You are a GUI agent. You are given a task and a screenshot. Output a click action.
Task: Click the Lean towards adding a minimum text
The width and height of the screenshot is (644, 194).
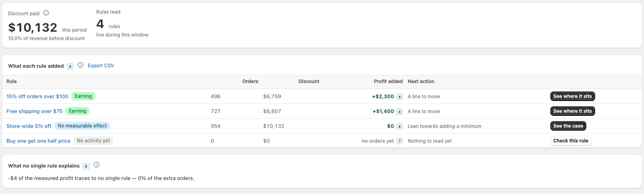tap(445, 126)
